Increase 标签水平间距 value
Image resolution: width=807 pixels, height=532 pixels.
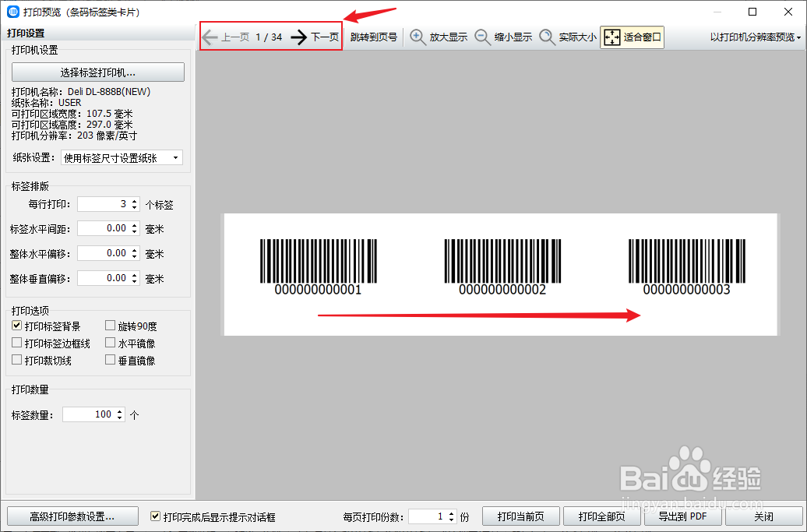click(134, 225)
